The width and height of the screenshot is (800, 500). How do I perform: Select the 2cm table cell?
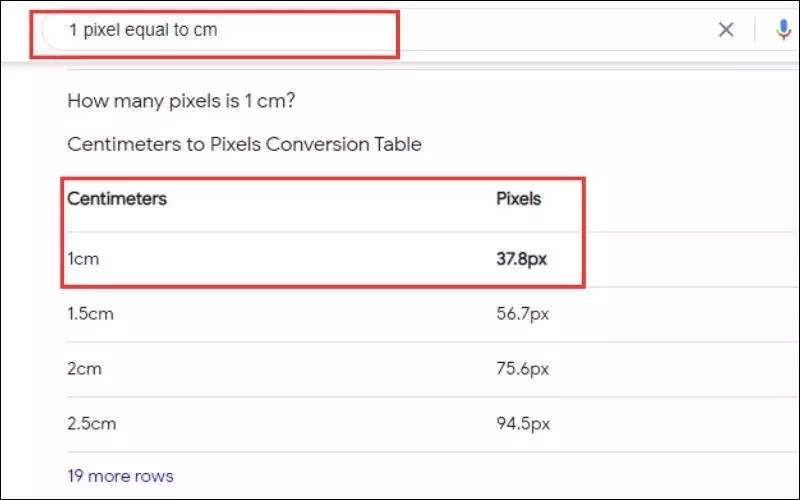coord(84,369)
